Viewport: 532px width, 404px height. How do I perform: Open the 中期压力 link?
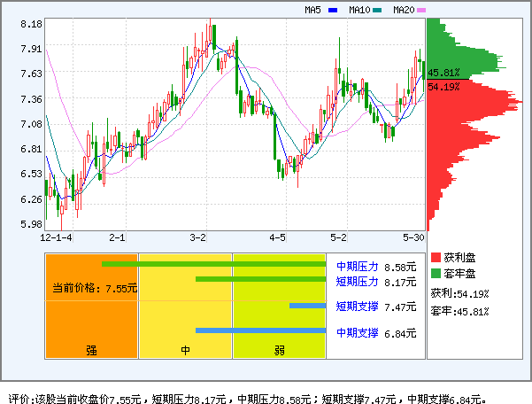(357, 266)
